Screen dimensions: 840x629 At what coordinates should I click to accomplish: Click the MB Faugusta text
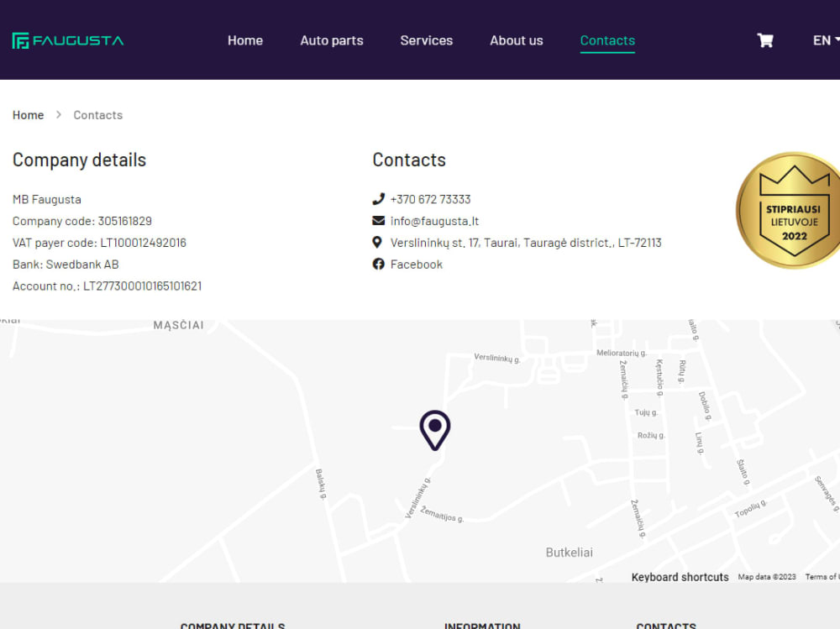[x=46, y=199]
